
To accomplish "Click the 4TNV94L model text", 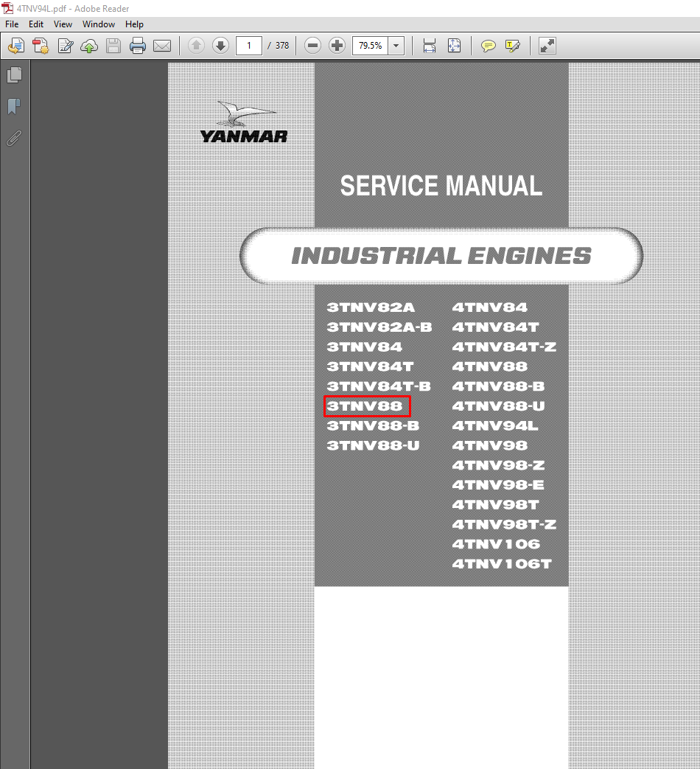I will (495, 425).
